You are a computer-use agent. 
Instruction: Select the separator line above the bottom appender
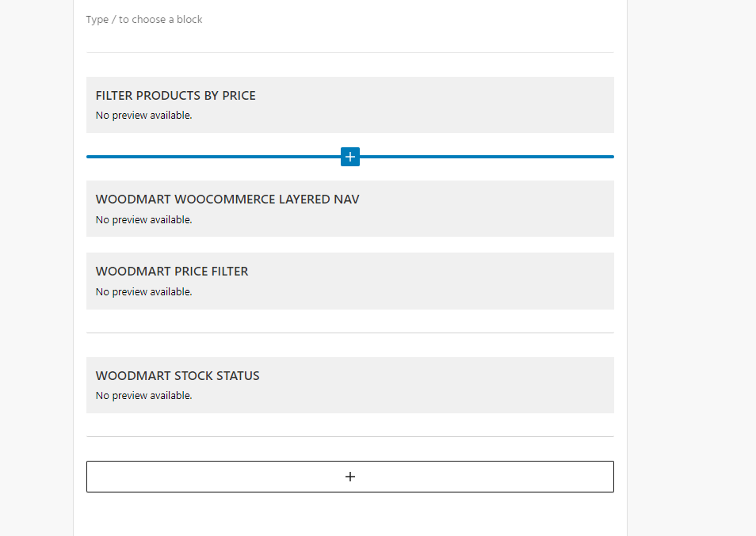[x=350, y=437]
